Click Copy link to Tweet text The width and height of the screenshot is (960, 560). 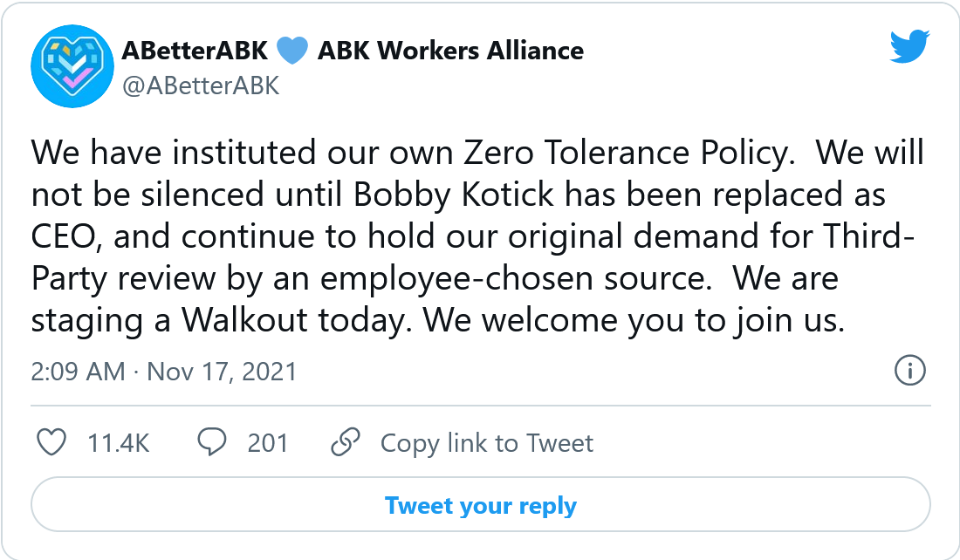pos(486,443)
